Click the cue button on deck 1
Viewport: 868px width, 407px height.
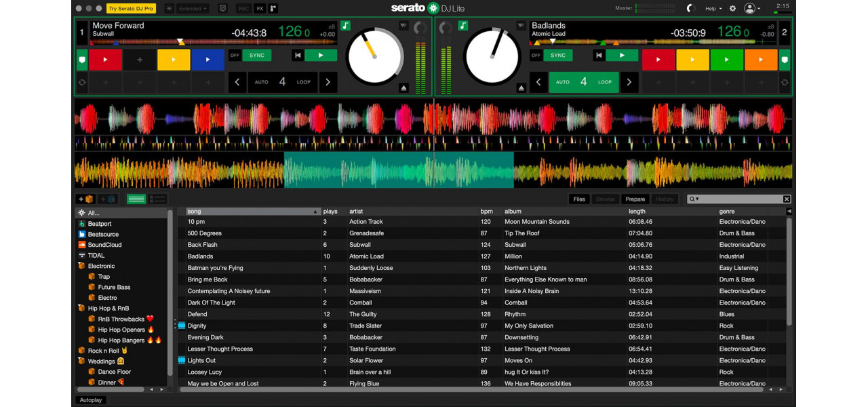297,56
